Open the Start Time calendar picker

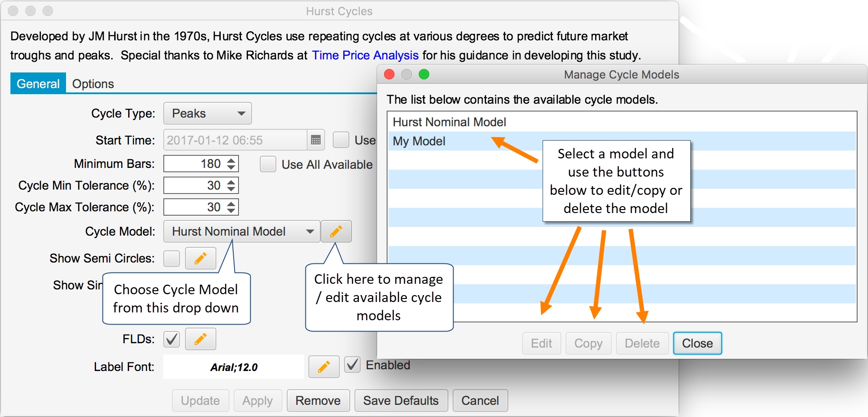coord(316,140)
